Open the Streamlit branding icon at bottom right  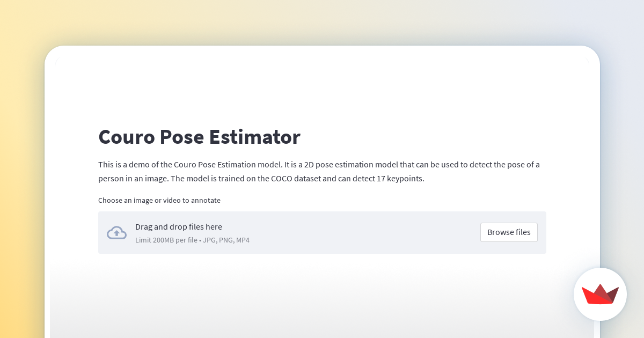600,295
